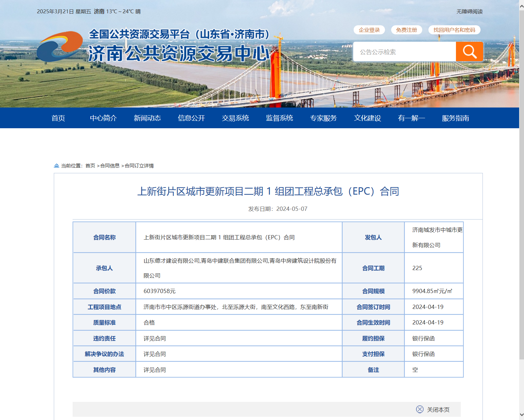This screenshot has height=420, width=524.
Task: Open the 信息公开 navigation tab
Action: [x=192, y=118]
